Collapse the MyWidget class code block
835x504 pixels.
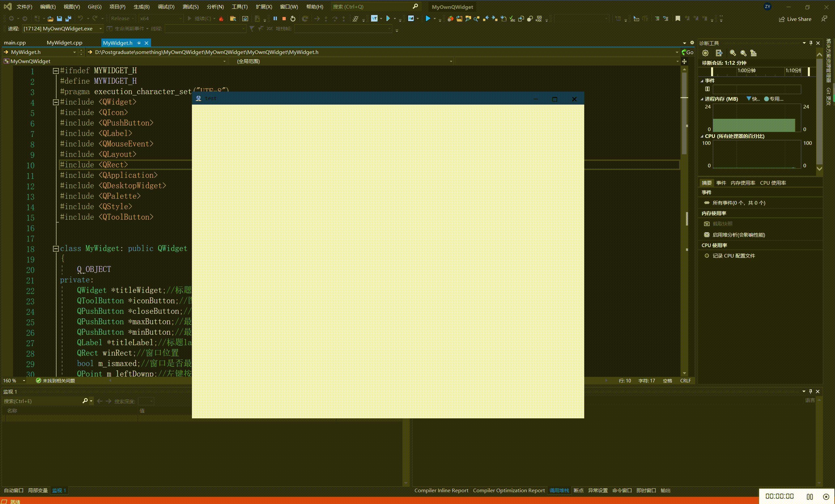(x=56, y=249)
